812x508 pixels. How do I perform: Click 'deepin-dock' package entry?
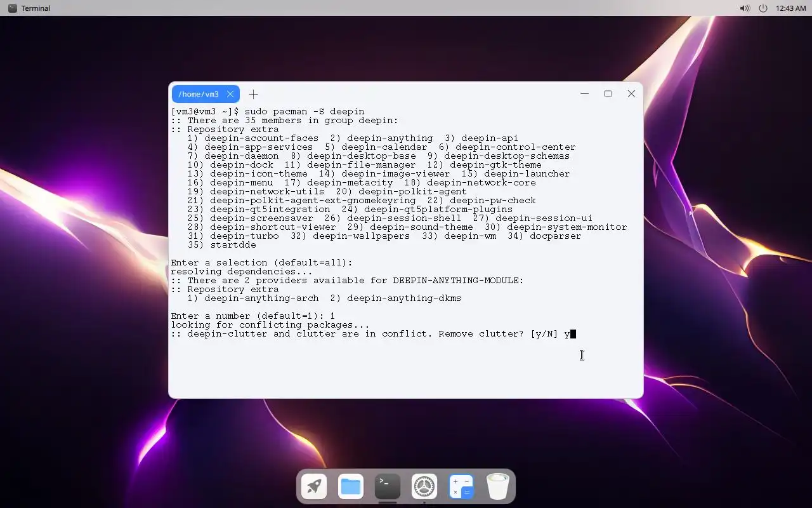point(242,164)
